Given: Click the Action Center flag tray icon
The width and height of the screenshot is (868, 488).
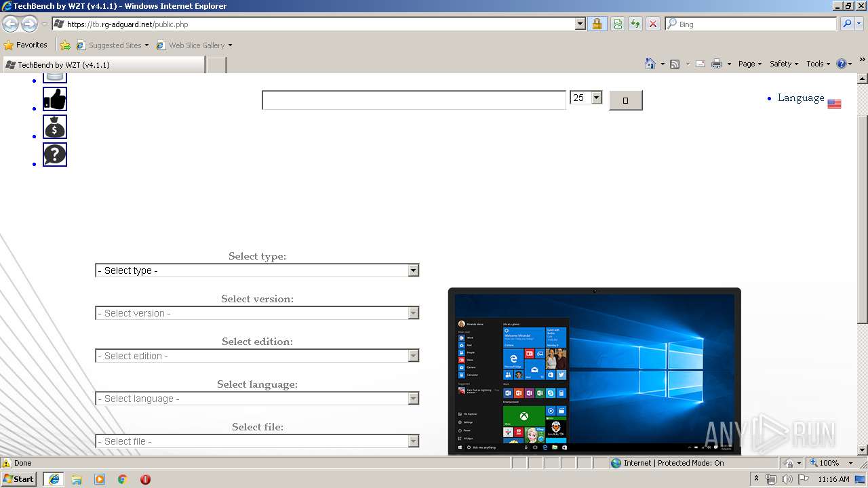Looking at the screenshot, I should [804, 479].
